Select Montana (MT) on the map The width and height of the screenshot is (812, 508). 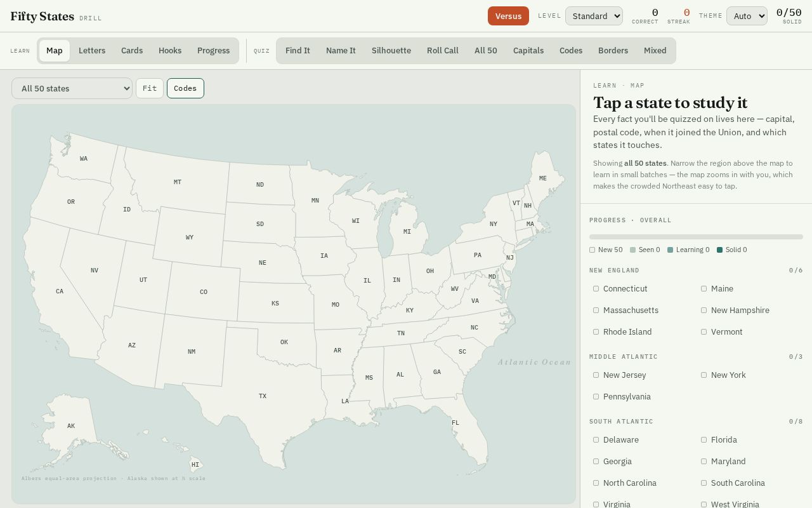[178, 182]
